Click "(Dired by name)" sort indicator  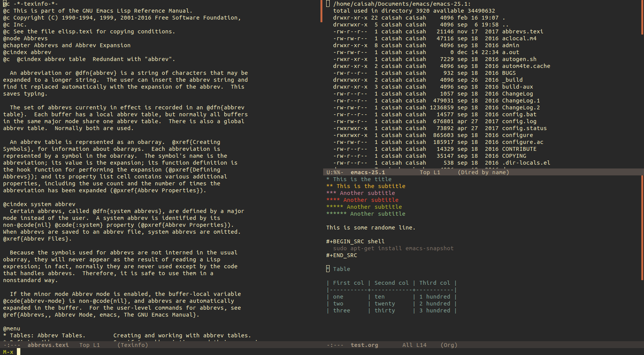coord(483,172)
